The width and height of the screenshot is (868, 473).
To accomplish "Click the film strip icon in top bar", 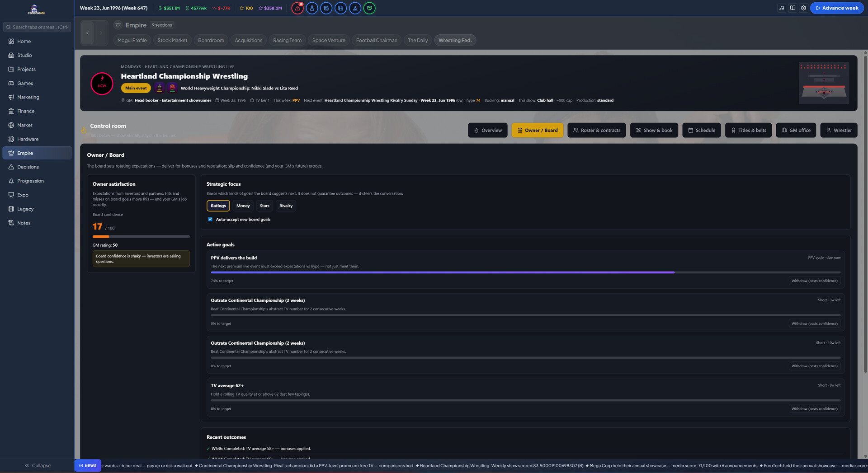I will click(341, 8).
